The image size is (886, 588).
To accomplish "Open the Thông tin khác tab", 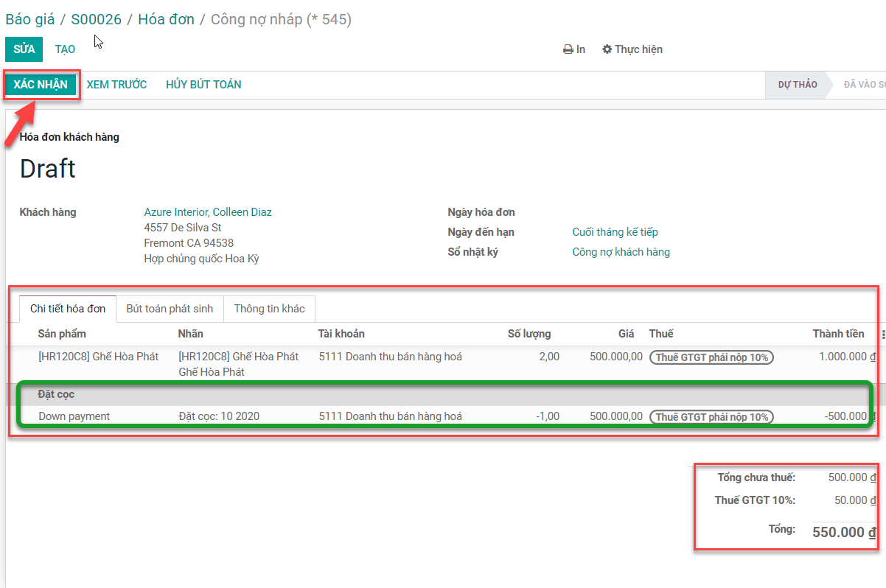I will [x=269, y=309].
